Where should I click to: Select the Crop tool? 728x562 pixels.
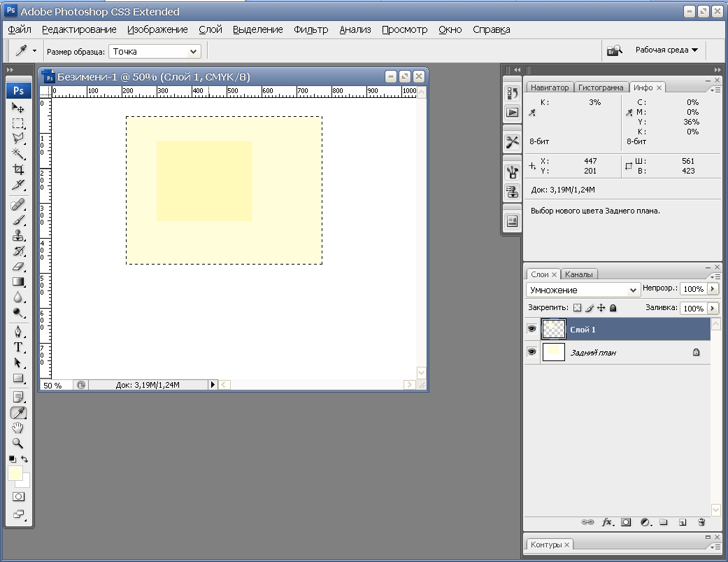click(x=18, y=169)
